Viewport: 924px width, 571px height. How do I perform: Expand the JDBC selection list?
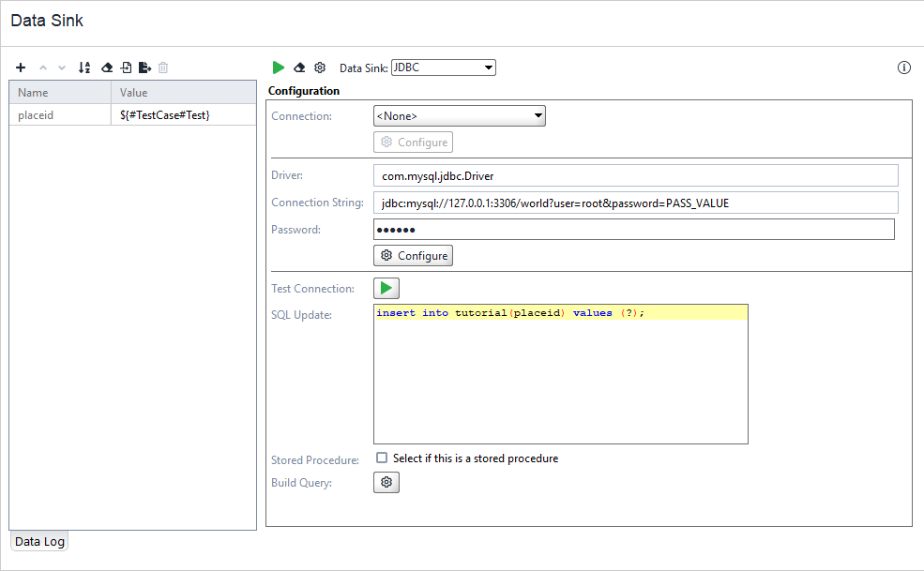pyautogui.click(x=488, y=68)
